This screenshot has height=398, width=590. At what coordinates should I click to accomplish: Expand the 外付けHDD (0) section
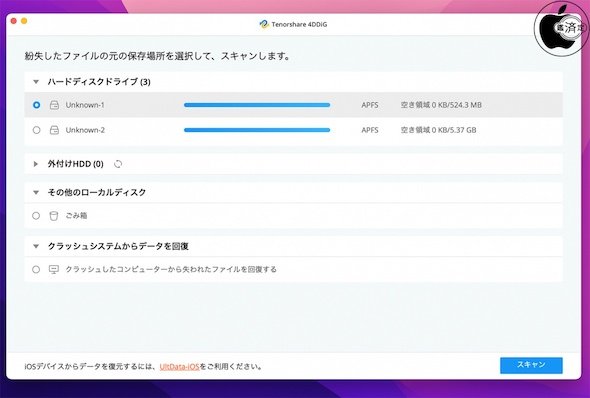pos(36,164)
